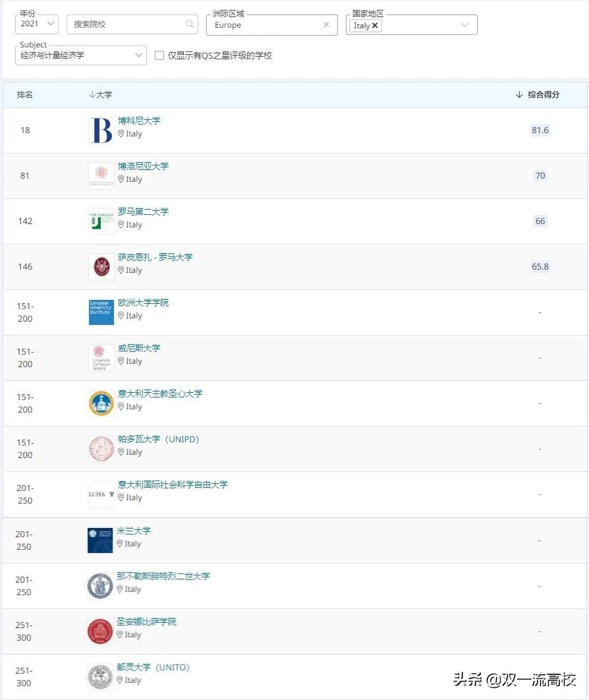Click the LUISS university logo thumbnail
This screenshot has width=589, height=700.
(99, 493)
